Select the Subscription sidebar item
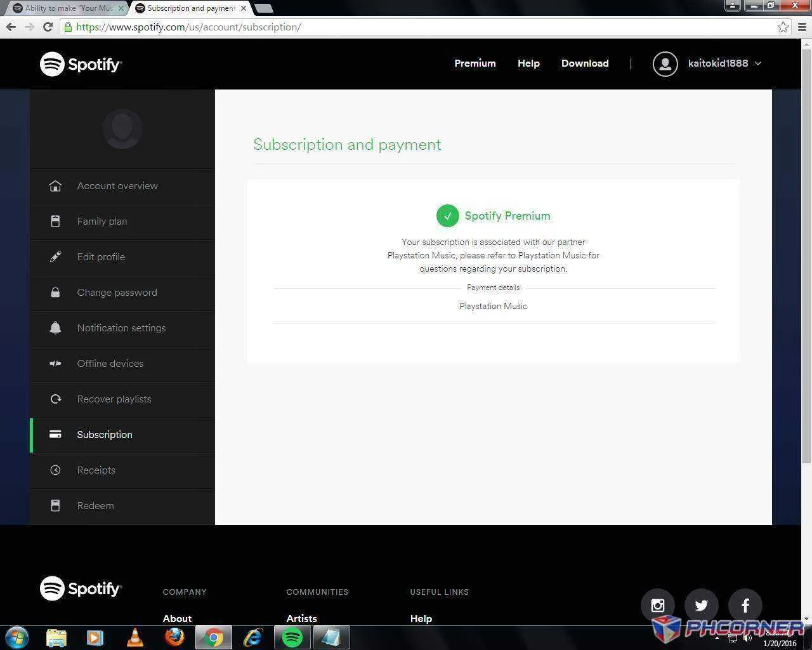812x650 pixels. (x=122, y=435)
